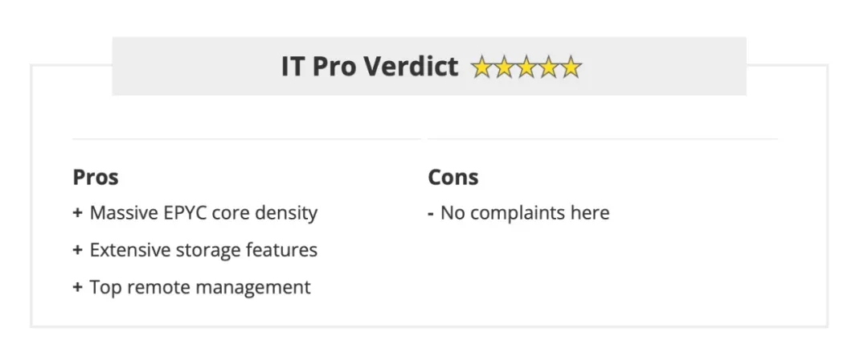The image size is (868, 353).
Task: Click the Cons heading
Action: click(x=453, y=178)
